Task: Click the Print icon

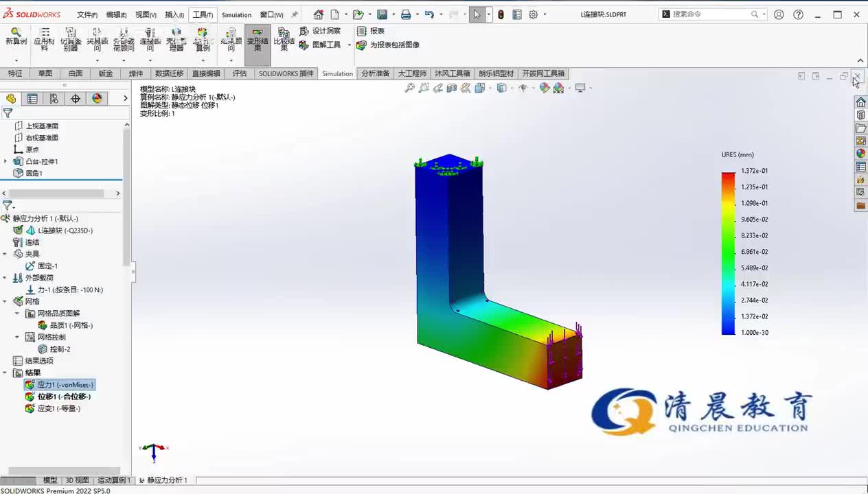Action: [x=406, y=14]
